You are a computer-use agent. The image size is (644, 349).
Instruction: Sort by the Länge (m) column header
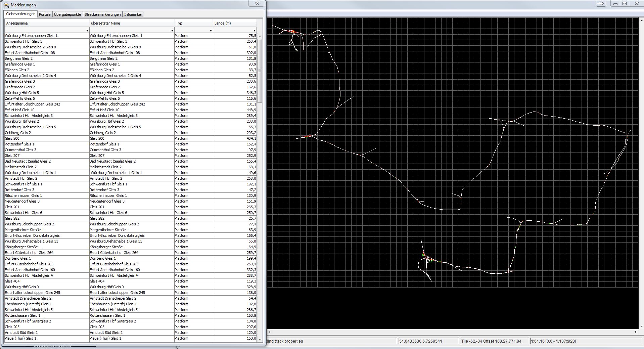coord(235,23)
